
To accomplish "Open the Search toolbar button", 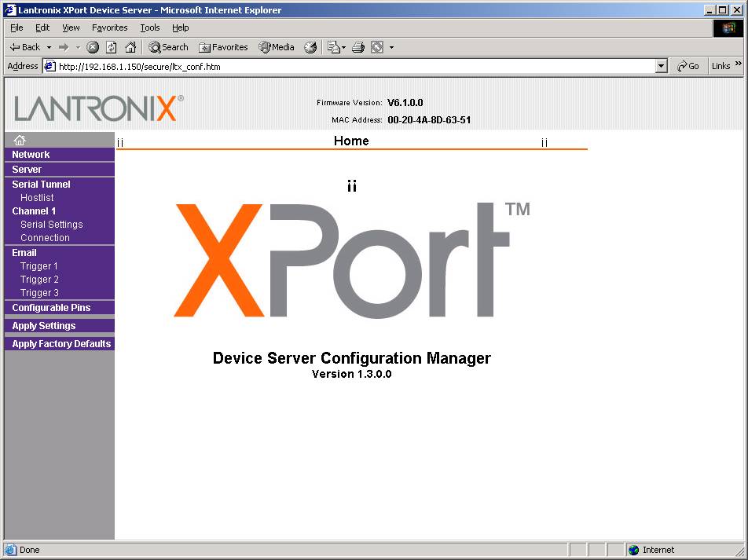I will click(168, 47).
